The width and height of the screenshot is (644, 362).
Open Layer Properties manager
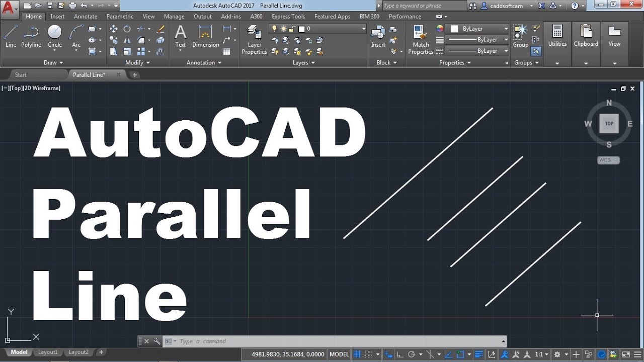254,40
